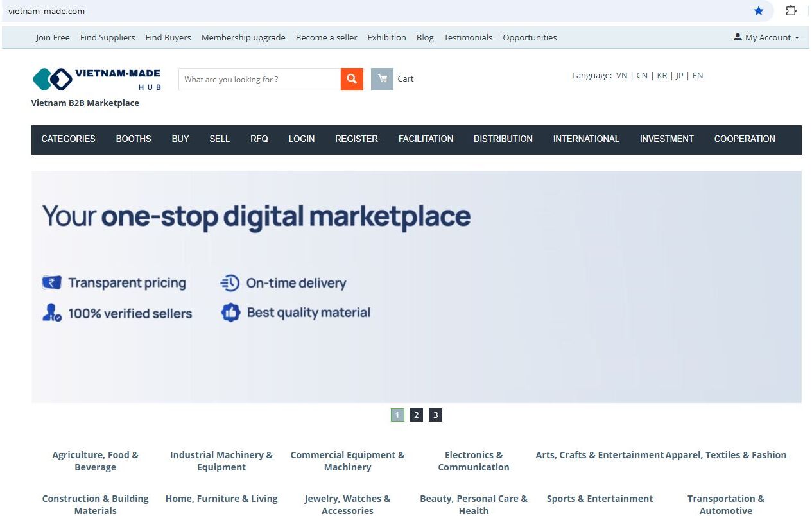
Task: Click the orange search magnifier button
Action: 352,79
